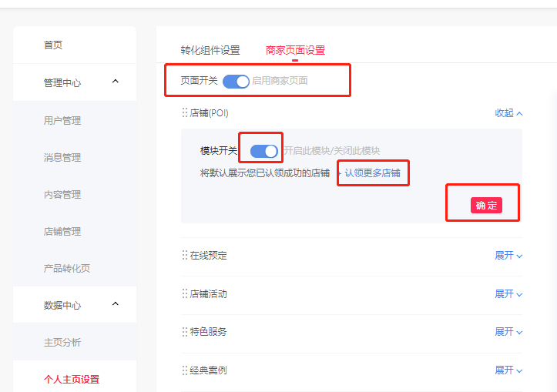Click the drag handle beside 特色服务

pyautogui.click(x=185, y=332)
